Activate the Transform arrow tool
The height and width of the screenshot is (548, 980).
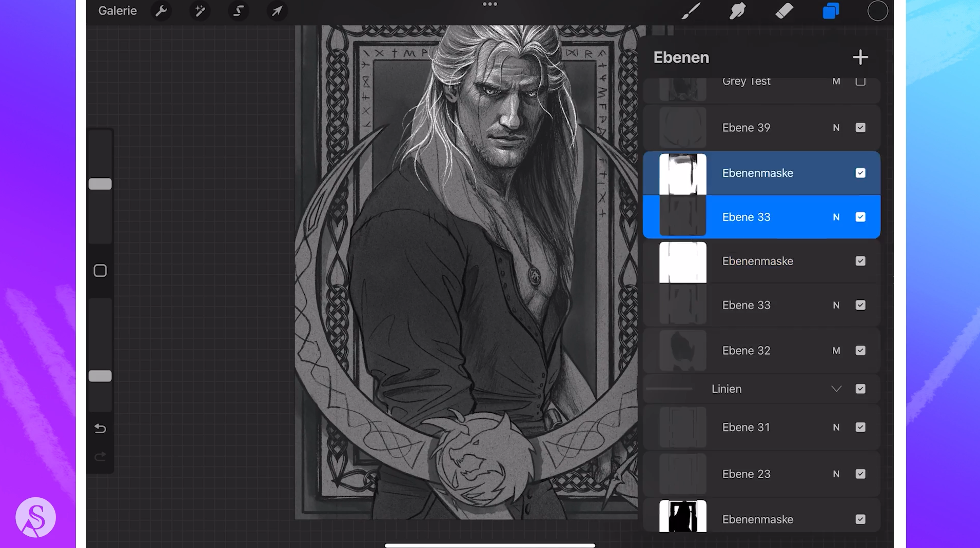277,11
